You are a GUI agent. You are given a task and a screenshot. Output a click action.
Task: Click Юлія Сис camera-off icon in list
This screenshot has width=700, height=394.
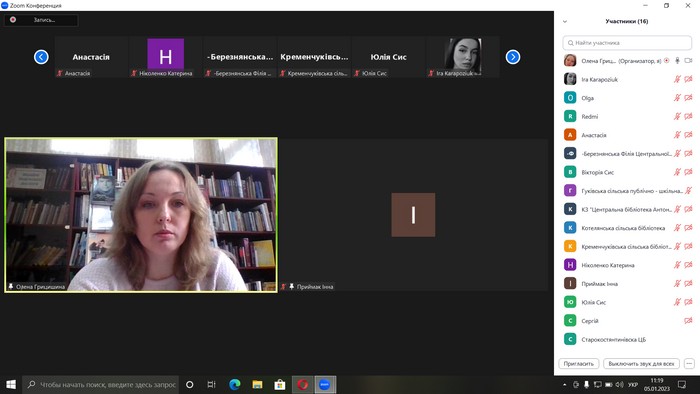688,302
